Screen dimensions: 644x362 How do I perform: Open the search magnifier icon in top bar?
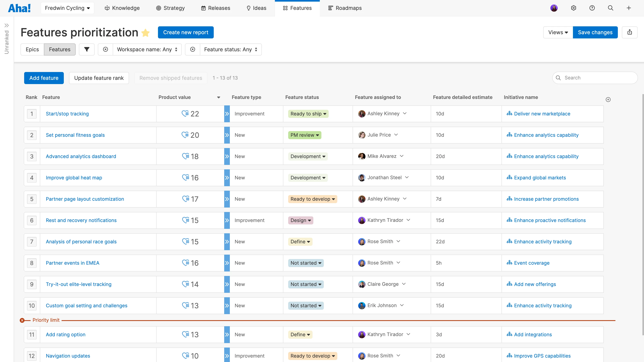tap(611, 8)
